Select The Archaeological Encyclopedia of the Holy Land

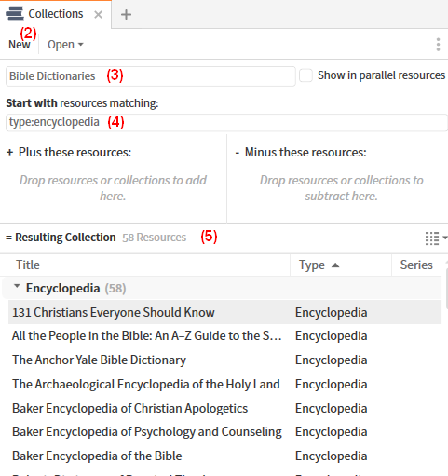(x=224, y=385)
